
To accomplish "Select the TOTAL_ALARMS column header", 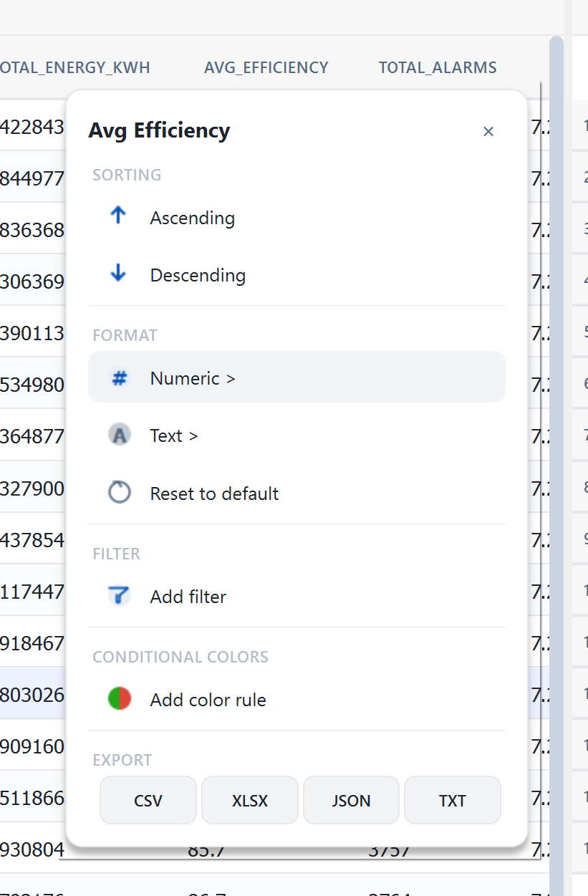I will point(437,67).
